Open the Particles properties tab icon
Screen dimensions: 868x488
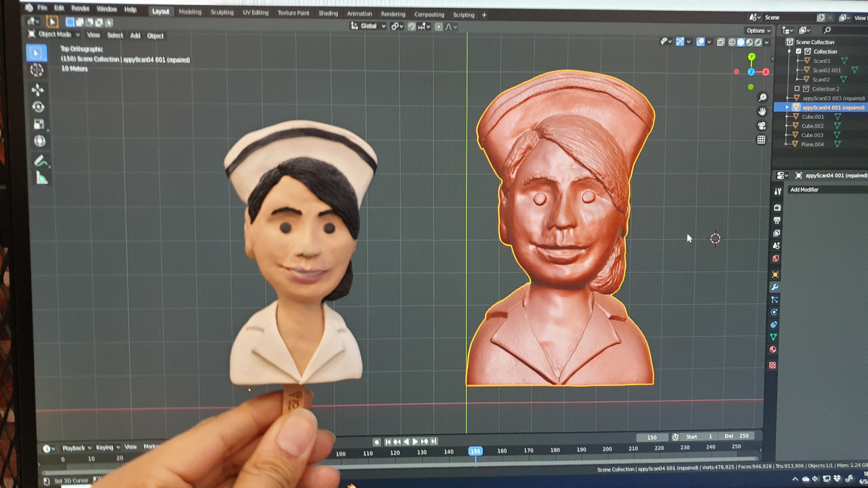point(774,300)
